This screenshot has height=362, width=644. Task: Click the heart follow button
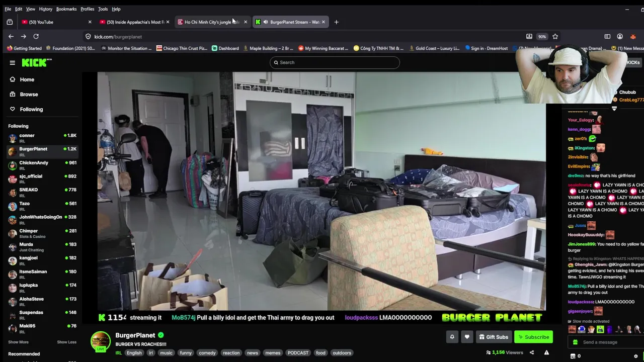[467, 337]
